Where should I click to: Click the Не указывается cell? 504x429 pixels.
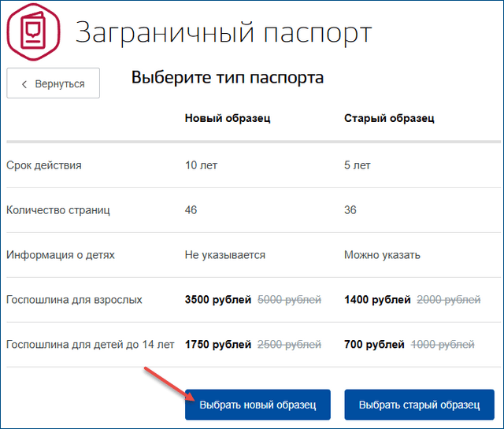tap(225, 255)
